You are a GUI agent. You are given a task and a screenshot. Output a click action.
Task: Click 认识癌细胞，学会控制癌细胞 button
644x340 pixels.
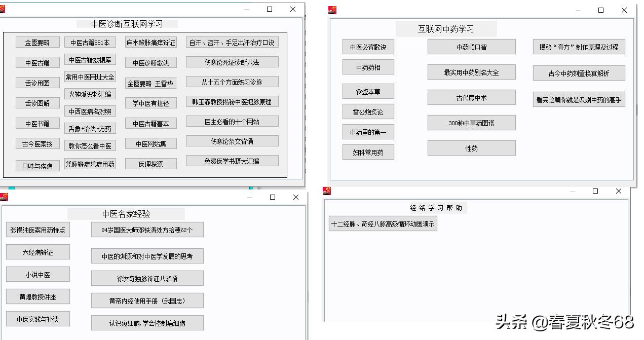click(x=147, y=323)
